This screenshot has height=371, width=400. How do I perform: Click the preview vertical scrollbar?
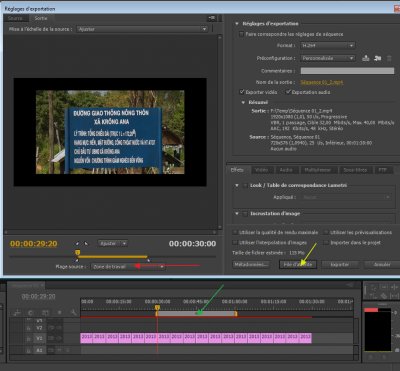click(220, 132)
